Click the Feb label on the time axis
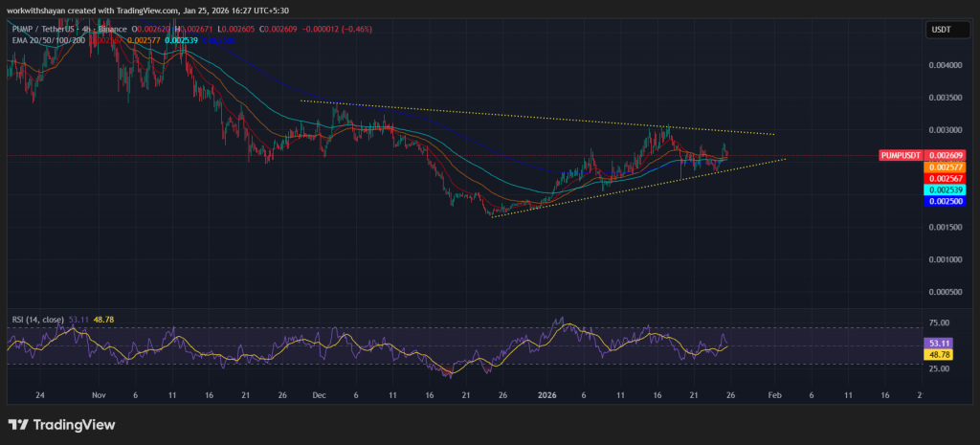 tap(773, 394)
